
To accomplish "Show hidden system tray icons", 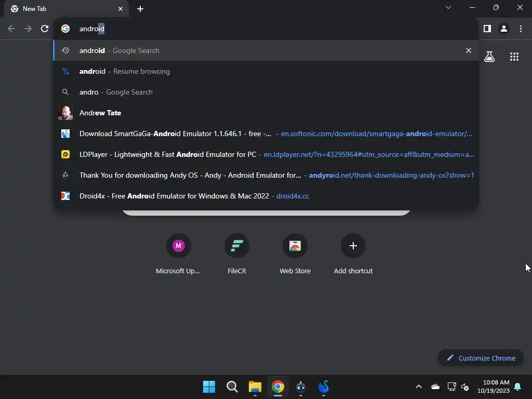I will 419,387.
